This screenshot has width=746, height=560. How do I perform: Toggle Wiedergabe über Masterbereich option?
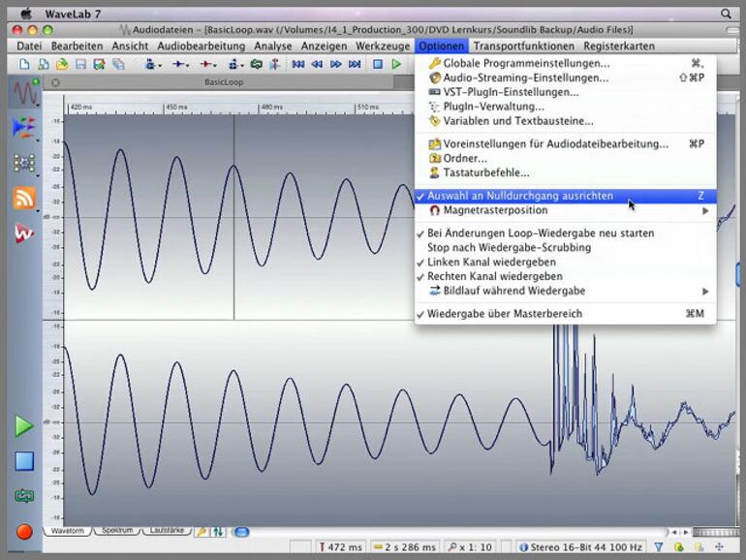pyautogui.click(x=505, y=314)
